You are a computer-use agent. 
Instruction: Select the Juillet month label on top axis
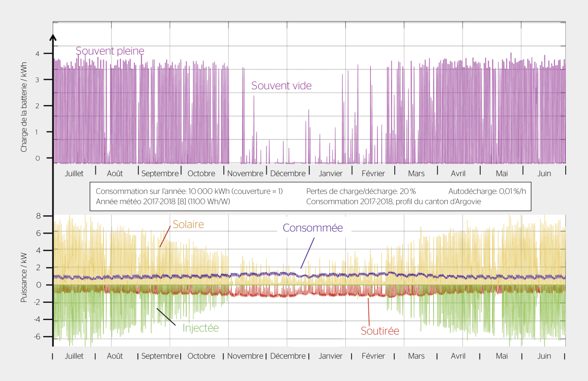pos(74,173)
